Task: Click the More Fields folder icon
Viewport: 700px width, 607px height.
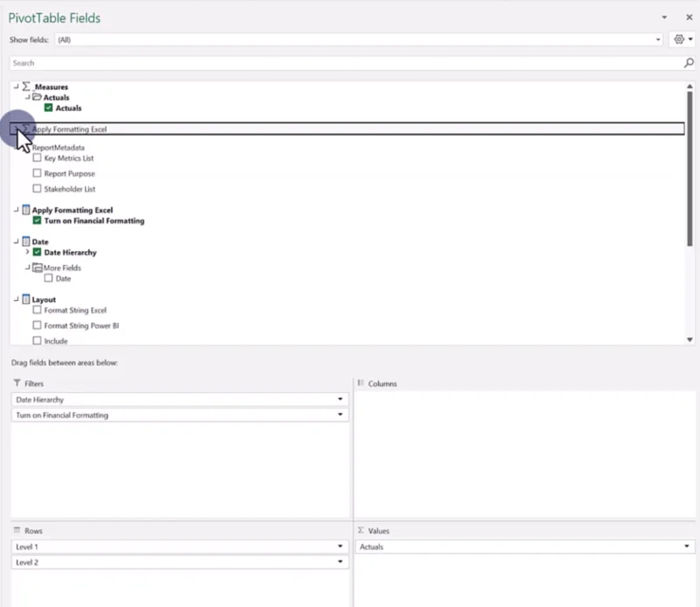Action: click(x=38, y=268)
